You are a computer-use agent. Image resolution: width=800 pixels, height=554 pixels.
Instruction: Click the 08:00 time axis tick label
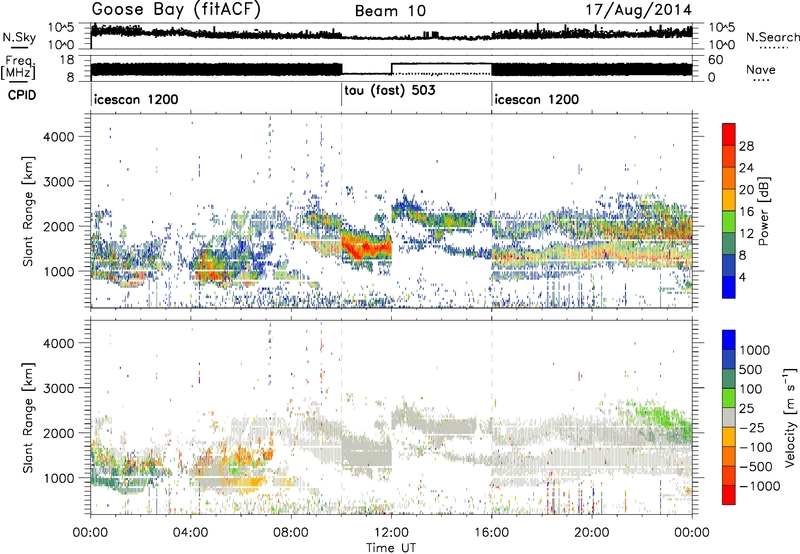tap(291, 533)
